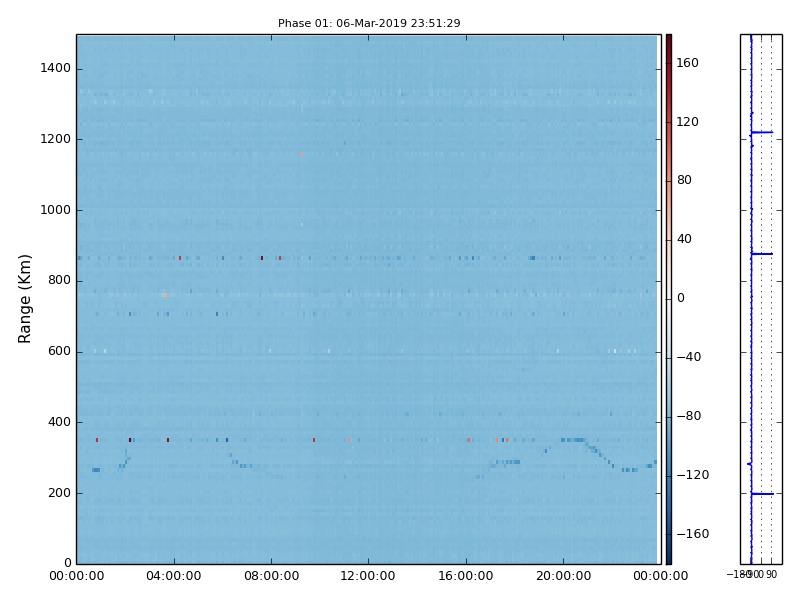This screenshot has width=800, height=600.
Task: Click the 200 tick label on the range axis
Action: 59,493
